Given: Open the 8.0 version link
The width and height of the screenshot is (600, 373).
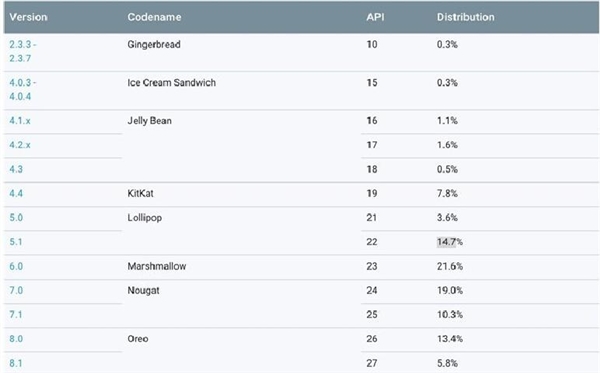Looking at the screenshot, I should [16, 339].
